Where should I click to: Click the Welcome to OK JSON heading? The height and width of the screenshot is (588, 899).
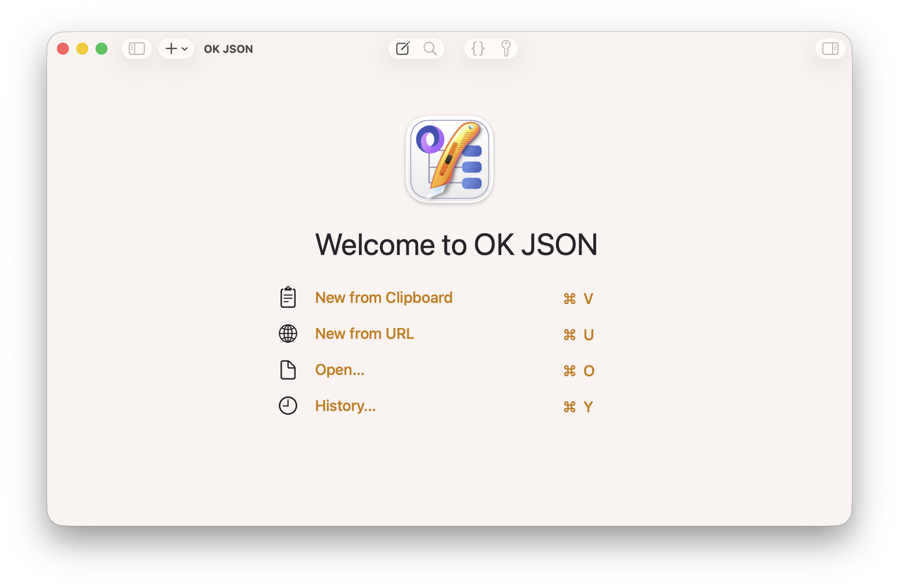(456, 245)
